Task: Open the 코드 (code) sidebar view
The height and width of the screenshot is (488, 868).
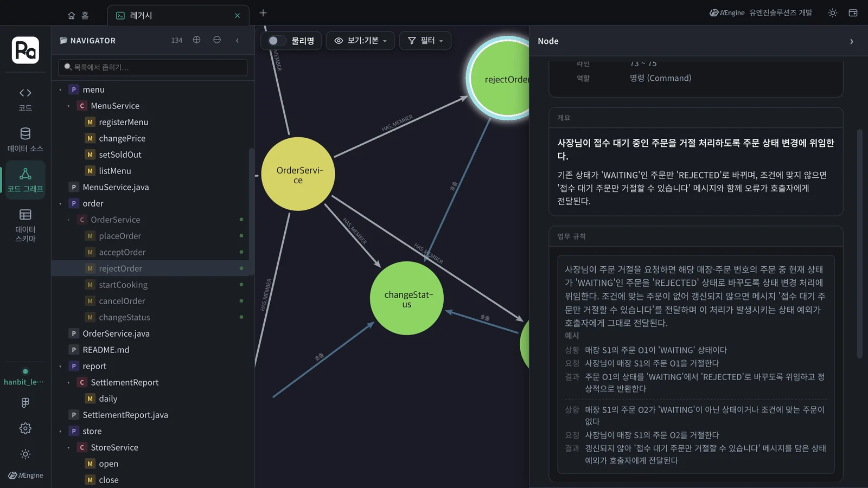Action: click(25, 99)
